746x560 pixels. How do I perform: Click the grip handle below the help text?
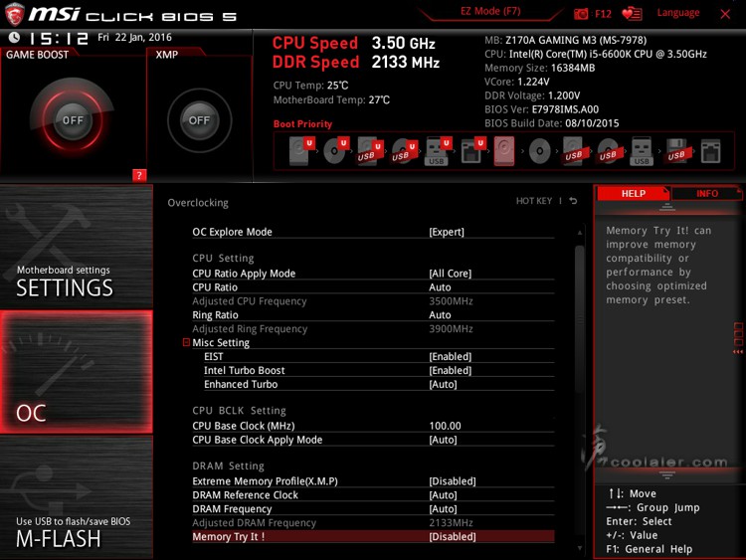[667, 474]
